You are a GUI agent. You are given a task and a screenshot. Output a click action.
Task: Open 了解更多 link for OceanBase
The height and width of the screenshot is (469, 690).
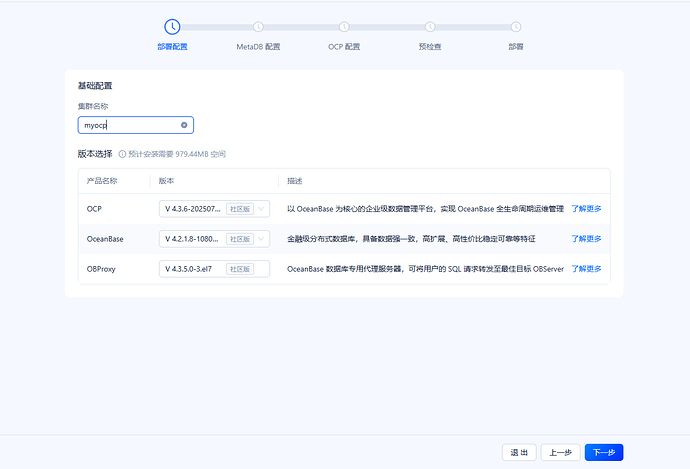(x=586, y=238)
